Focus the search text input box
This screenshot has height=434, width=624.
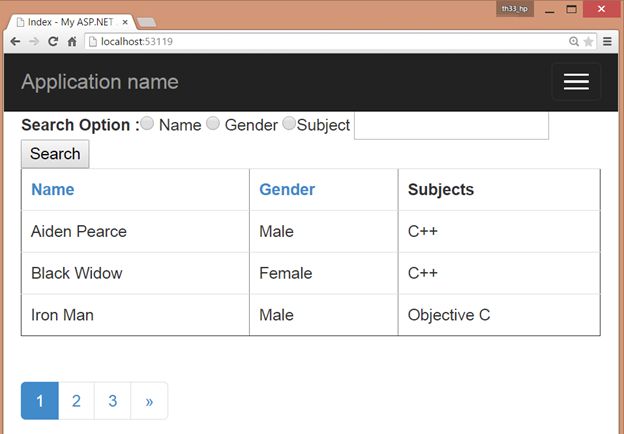coord(451,125)
